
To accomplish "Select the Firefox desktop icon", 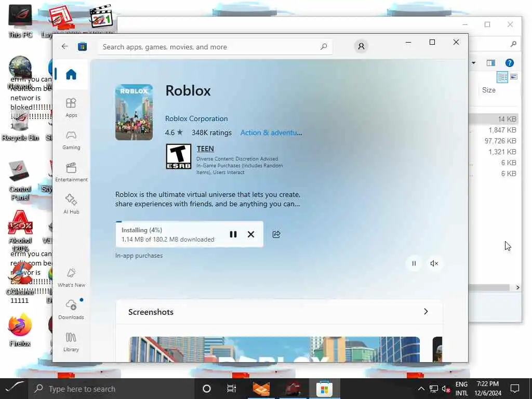I will [20, 329].
